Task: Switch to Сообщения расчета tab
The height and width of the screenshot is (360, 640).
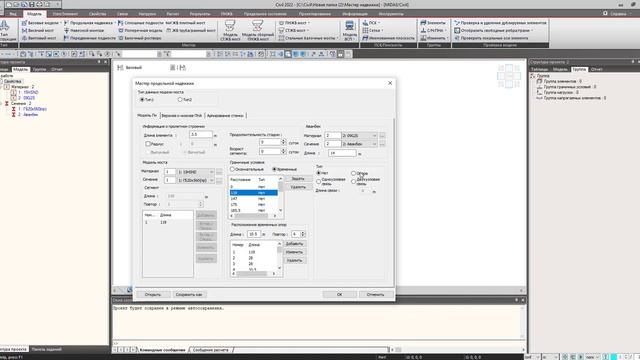Action: (x=211, y=350)
